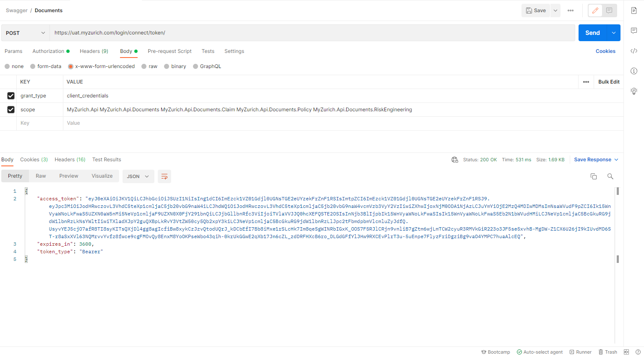
Task: Open the Pre-request Script tab
Action: 169,51
